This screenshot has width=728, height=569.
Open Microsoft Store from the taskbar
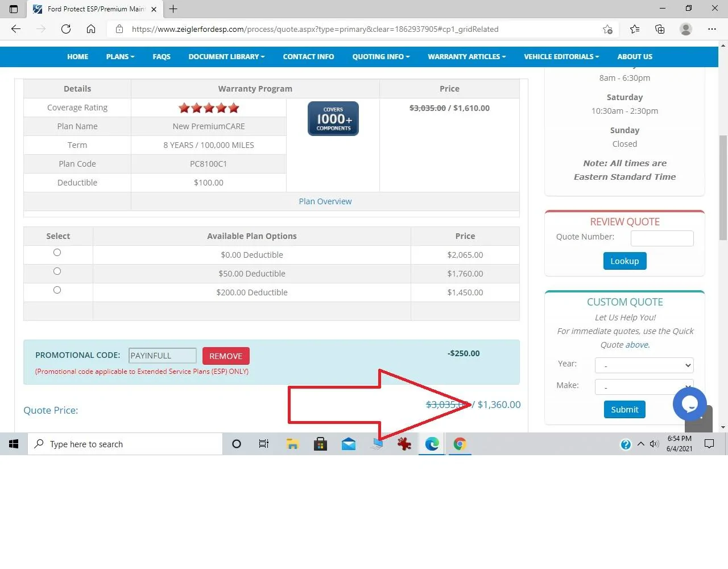pyautogui.click(x=320, y=444)
